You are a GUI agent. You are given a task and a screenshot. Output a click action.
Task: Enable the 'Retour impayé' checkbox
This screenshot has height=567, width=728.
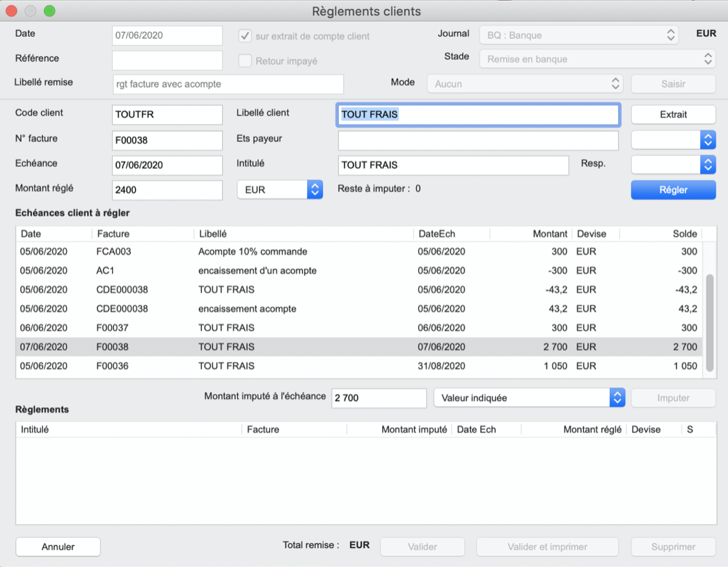tap(245, 61)
